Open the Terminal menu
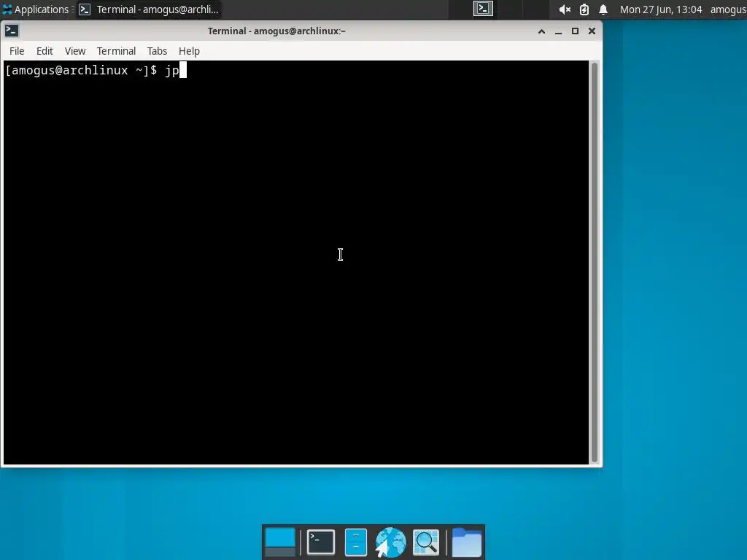 [116, 51]
